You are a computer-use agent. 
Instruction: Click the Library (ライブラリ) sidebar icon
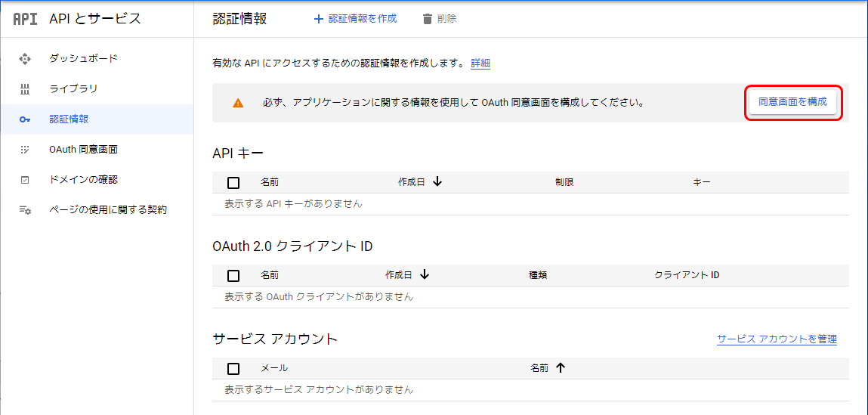[x=25, y=89]
